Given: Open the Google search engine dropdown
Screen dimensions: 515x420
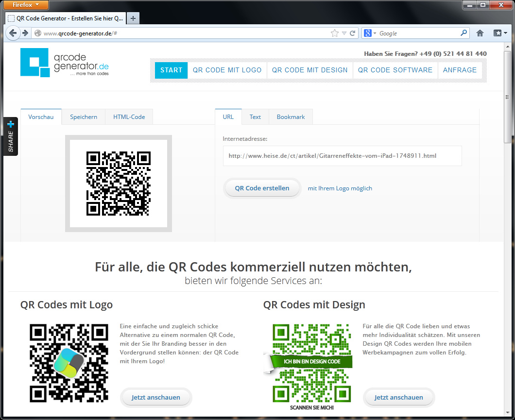Looking at the screenshot, I should (x=370, y=33).
